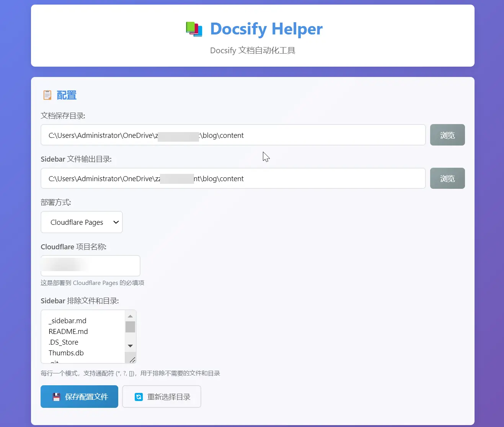
Task: Choose 重新选择目录 to reselect directory
Action: [161, 397]
